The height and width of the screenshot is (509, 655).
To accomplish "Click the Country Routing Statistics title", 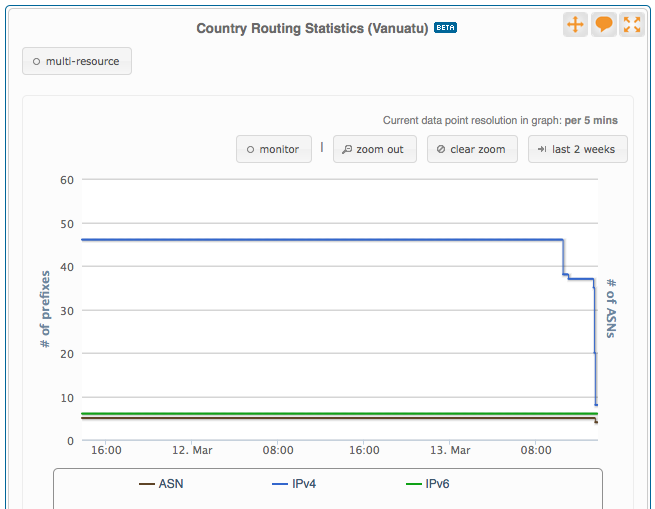I will point(313,28).
